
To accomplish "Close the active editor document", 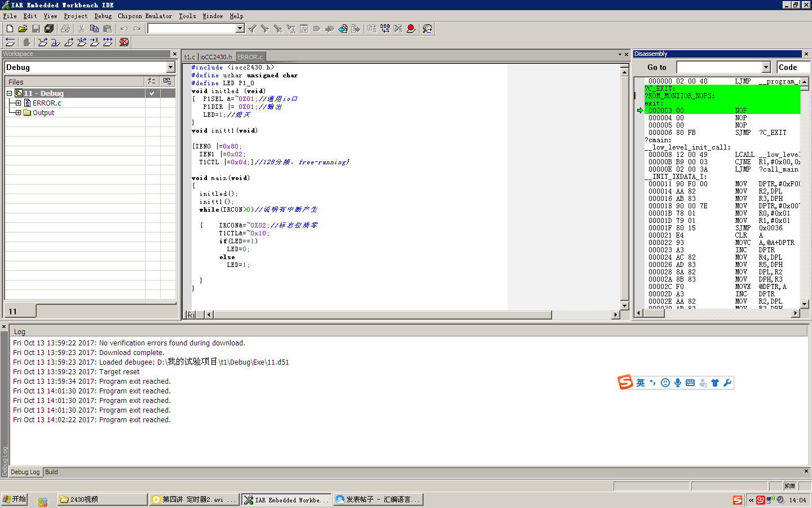I will coord(626,55).
